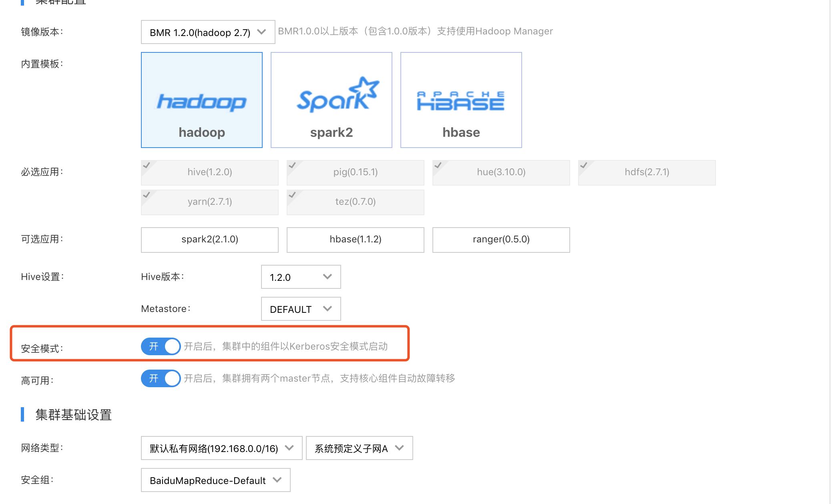Add the optional hbase(1.1.2) application

[x=355, y=240]
